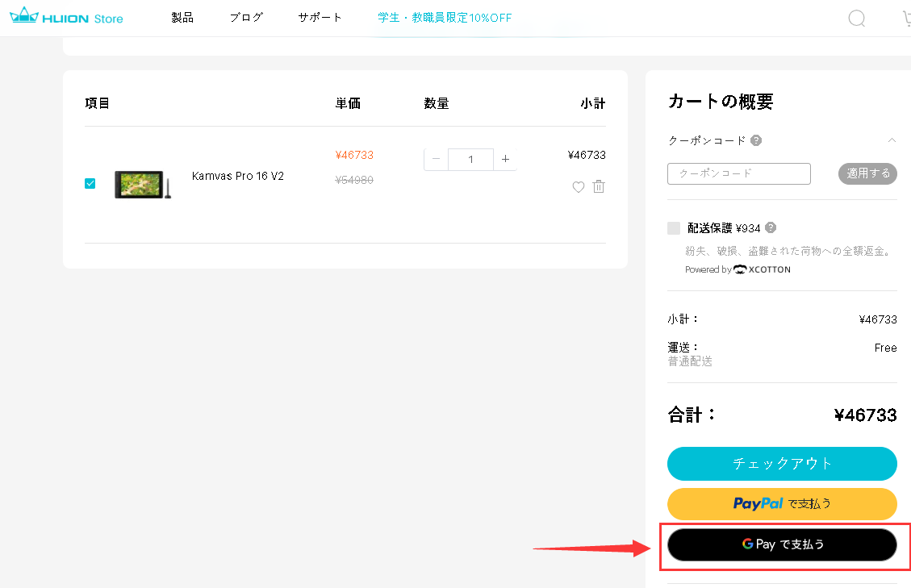The image size is (911, 588).
Task: Click the カートの概要 heading
Action: (721, 102)
